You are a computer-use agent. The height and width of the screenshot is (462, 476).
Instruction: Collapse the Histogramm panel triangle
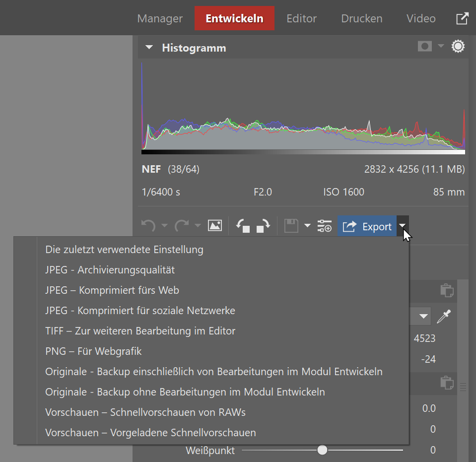149,47
